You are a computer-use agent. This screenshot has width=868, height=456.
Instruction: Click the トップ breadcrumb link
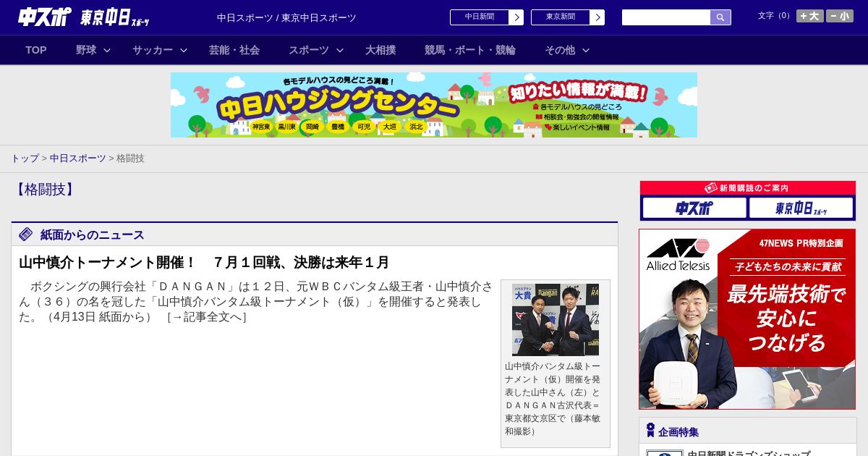coord(25,158)
